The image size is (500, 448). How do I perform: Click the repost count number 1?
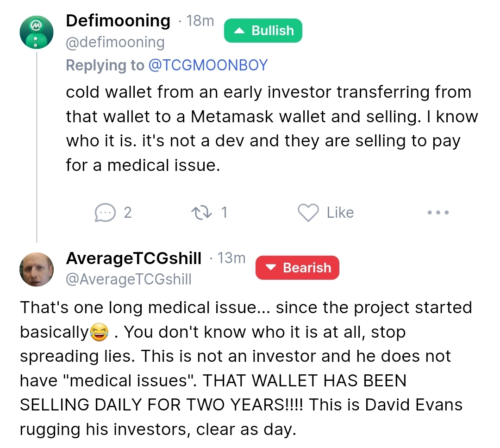point(225,213)
